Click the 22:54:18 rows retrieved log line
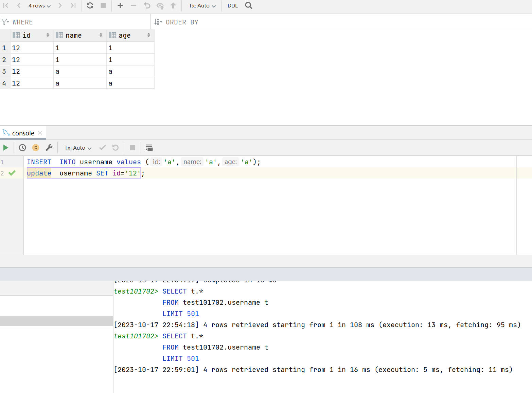 coord(317,325)
